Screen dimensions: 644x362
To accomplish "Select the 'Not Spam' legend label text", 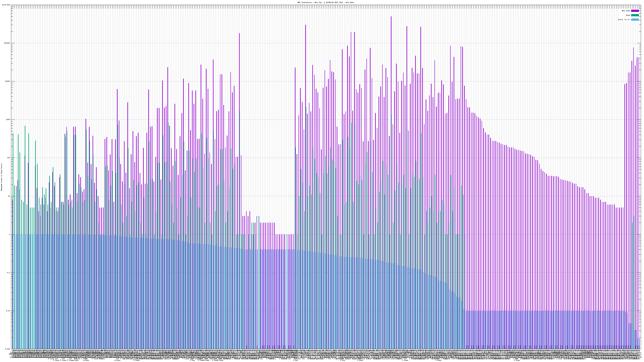I will point(626,11).
